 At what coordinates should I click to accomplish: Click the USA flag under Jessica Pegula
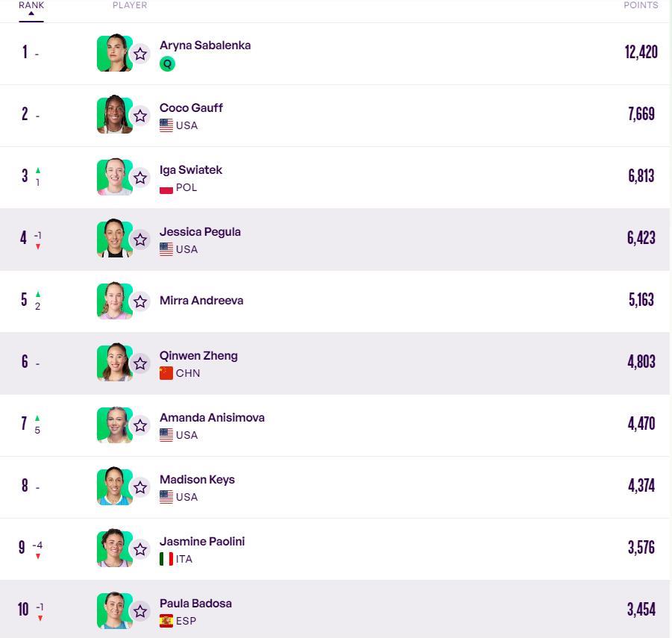coord(166,249)
